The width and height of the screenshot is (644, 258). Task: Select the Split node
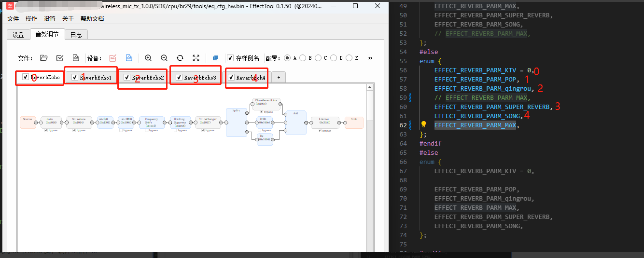237,122
